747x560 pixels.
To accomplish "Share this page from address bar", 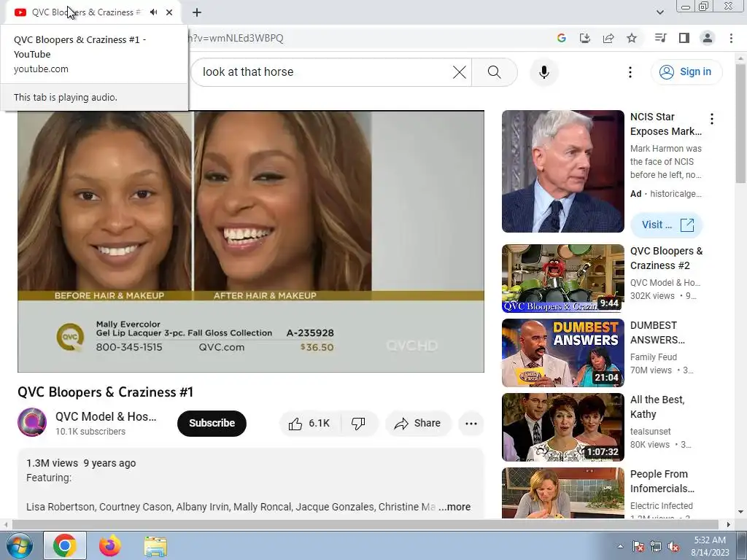I will click(608, 38).
